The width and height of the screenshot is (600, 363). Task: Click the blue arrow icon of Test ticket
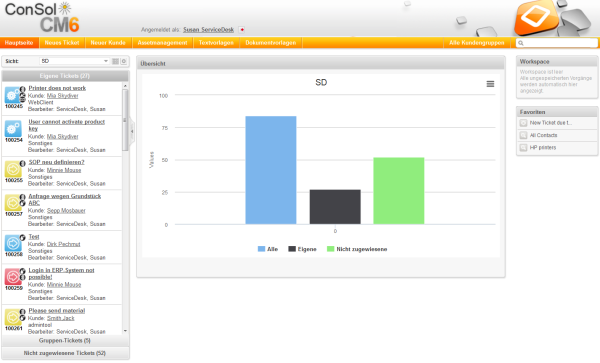coord(13,243)
